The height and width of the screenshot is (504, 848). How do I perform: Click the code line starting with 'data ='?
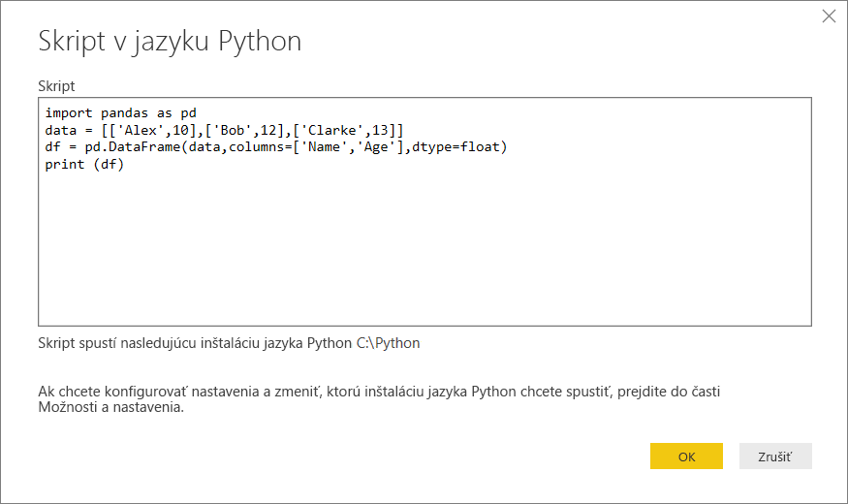tap(224, 130)
